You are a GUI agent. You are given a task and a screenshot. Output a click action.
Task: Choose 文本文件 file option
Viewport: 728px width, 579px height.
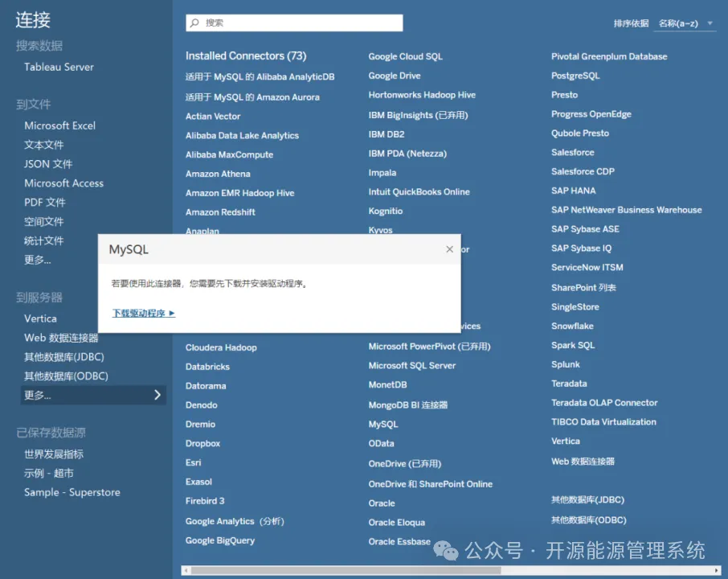tap(43, 145)
